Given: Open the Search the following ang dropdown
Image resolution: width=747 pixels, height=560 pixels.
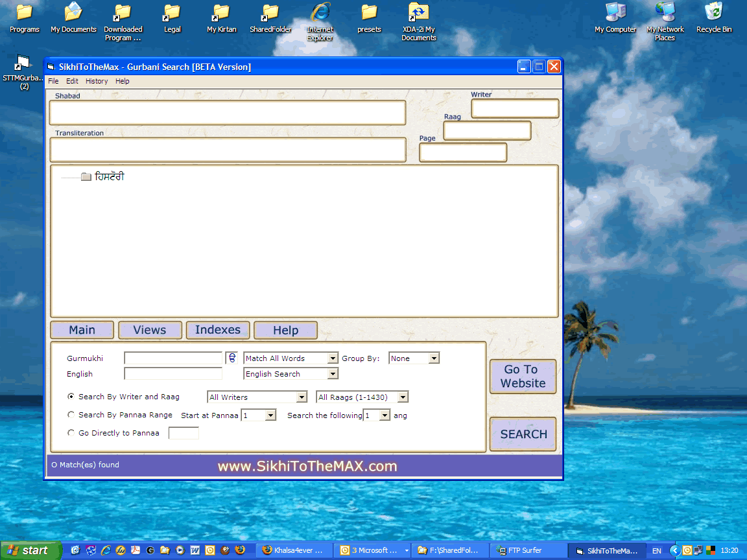Looking at the screenshot, I should tap(385, 415).
